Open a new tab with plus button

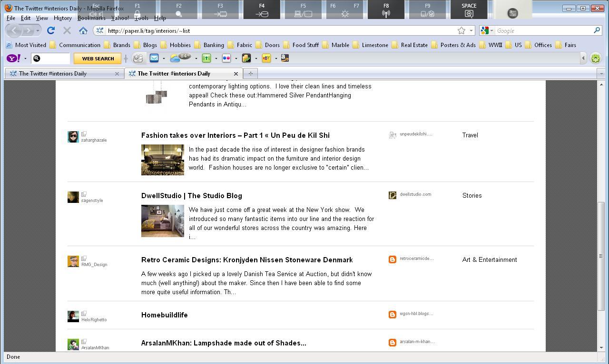point(250,74)
